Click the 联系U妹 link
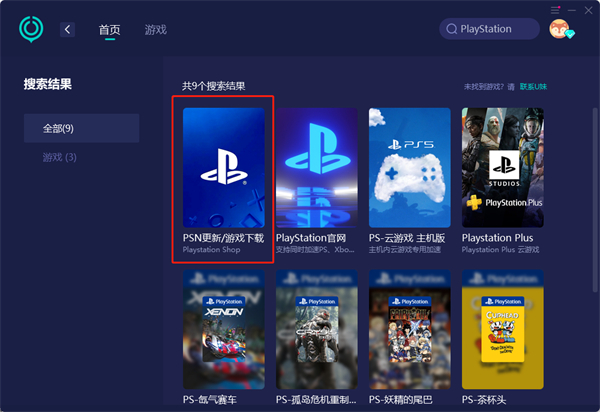Viewport: 600px width, 412px height. 533,87
